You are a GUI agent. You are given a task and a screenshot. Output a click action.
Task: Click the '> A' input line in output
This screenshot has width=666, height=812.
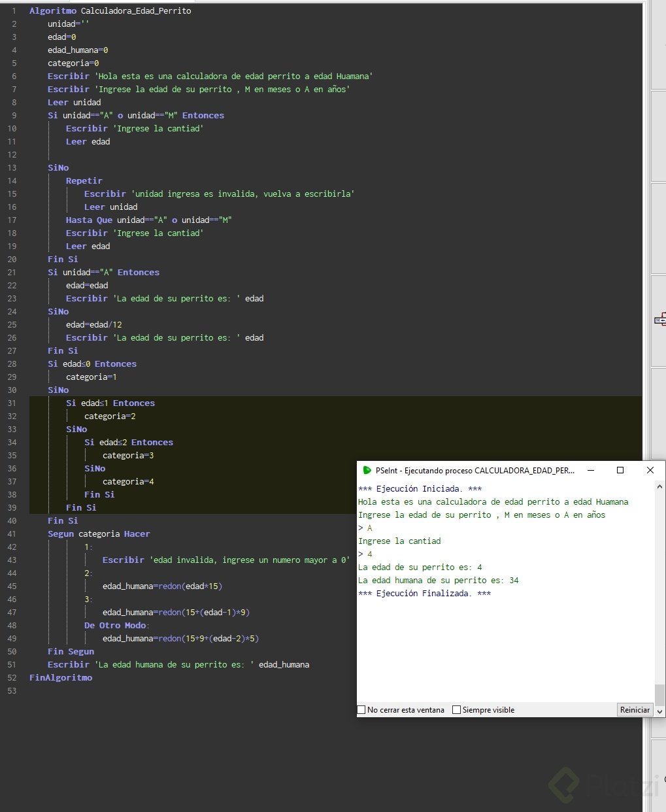tap(365, 528)
